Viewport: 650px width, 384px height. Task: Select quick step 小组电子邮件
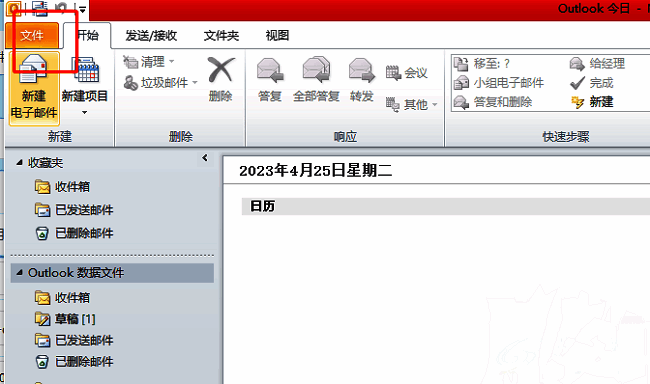(499, 83)
